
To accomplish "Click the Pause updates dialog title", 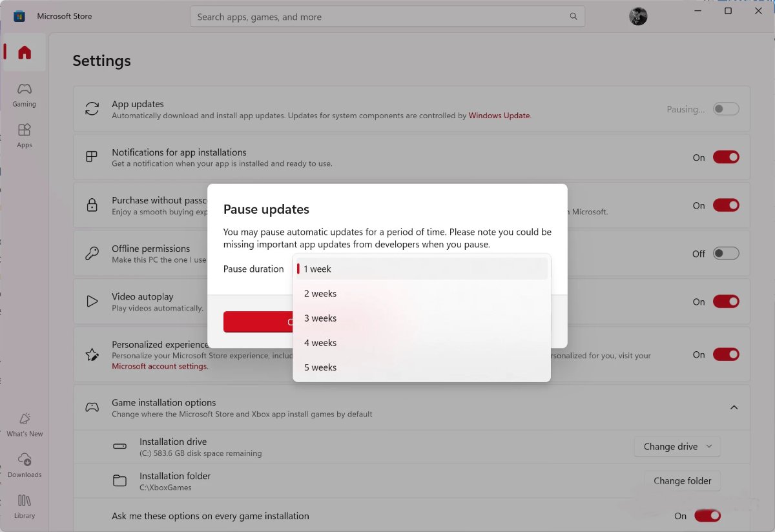I will pos(266,209).
